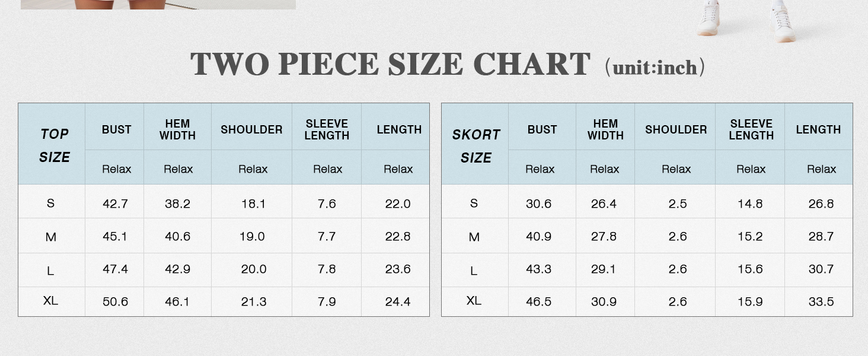Select the skort size M row label

[474, 237]
